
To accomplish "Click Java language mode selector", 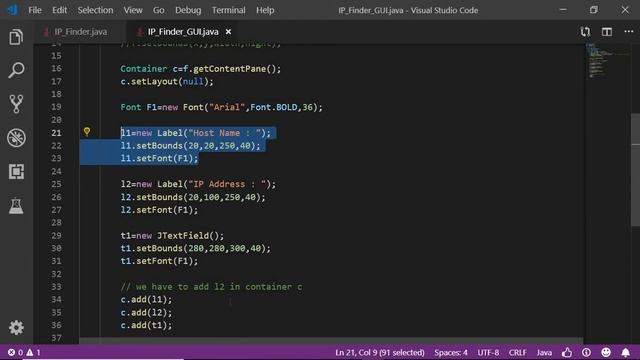I will tap(544, 352).
